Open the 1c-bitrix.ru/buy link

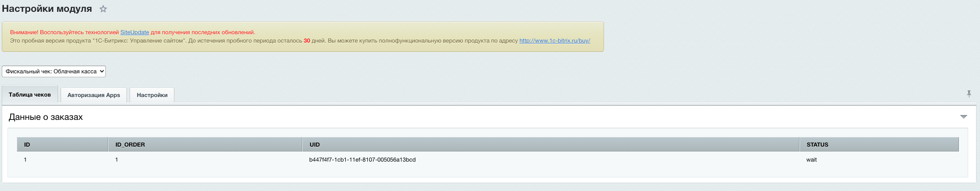click(554, 40)
